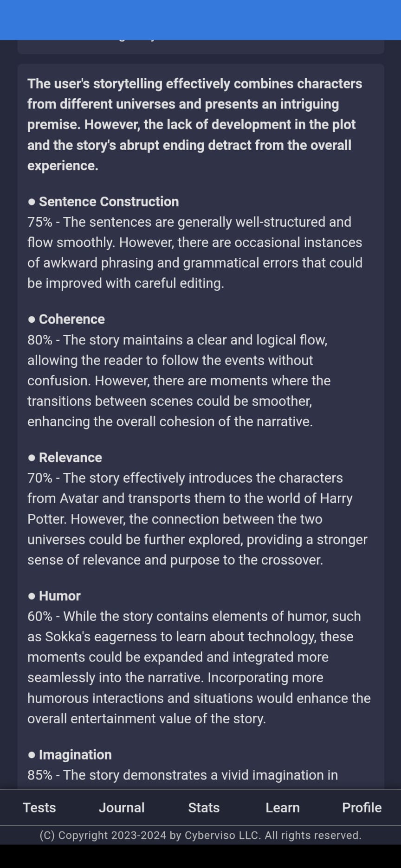401x868 pixels.
Task: Click the 75% sentence construction score
Action: [x=39, y=222]
